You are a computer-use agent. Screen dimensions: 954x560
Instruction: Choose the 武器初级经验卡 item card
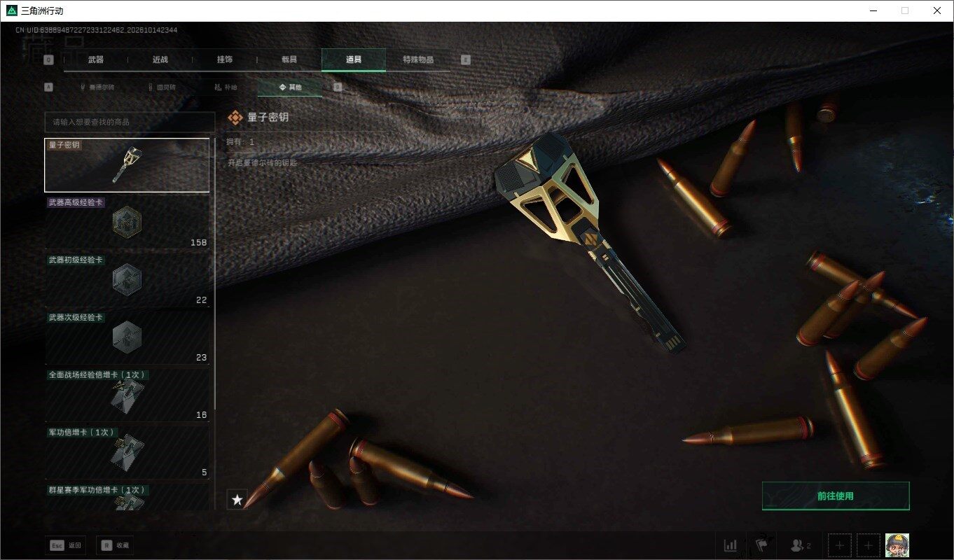(x=127, y=280)
